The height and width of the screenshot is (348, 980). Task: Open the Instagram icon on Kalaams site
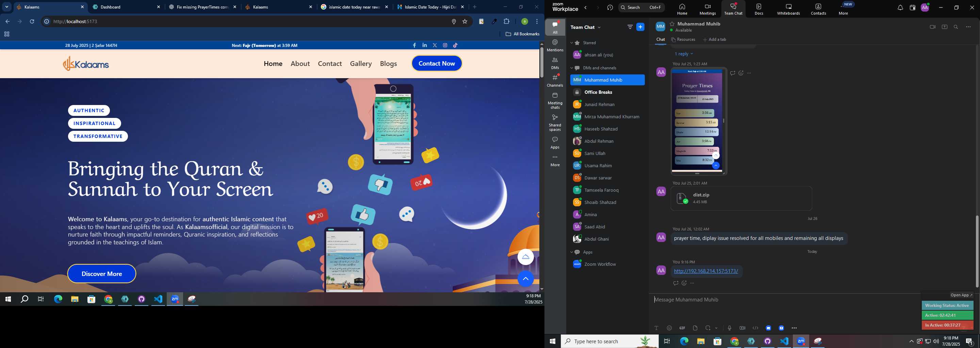(x=445, y=45)
